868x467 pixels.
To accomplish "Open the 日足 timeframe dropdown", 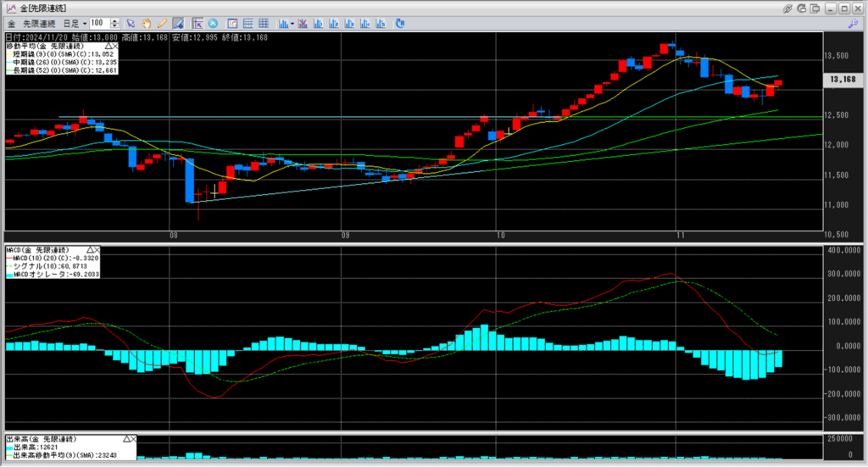I will tap(72, 23).
